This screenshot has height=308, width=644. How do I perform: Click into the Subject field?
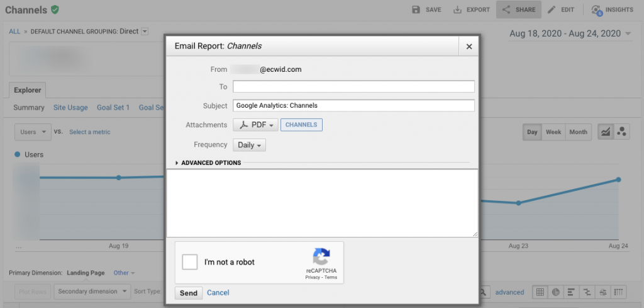click(353, 105)
